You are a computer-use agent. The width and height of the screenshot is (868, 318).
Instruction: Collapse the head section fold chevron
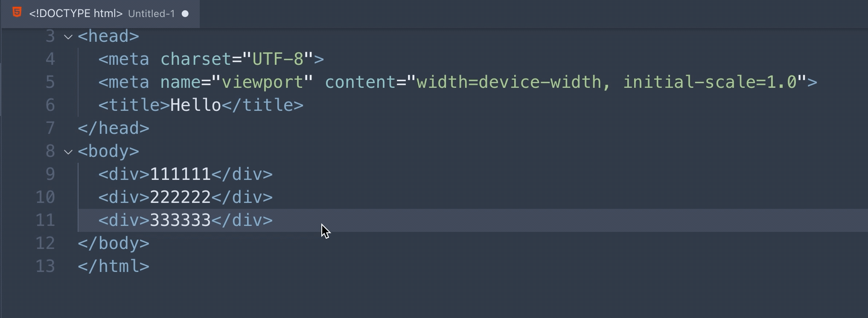(68, 37)
